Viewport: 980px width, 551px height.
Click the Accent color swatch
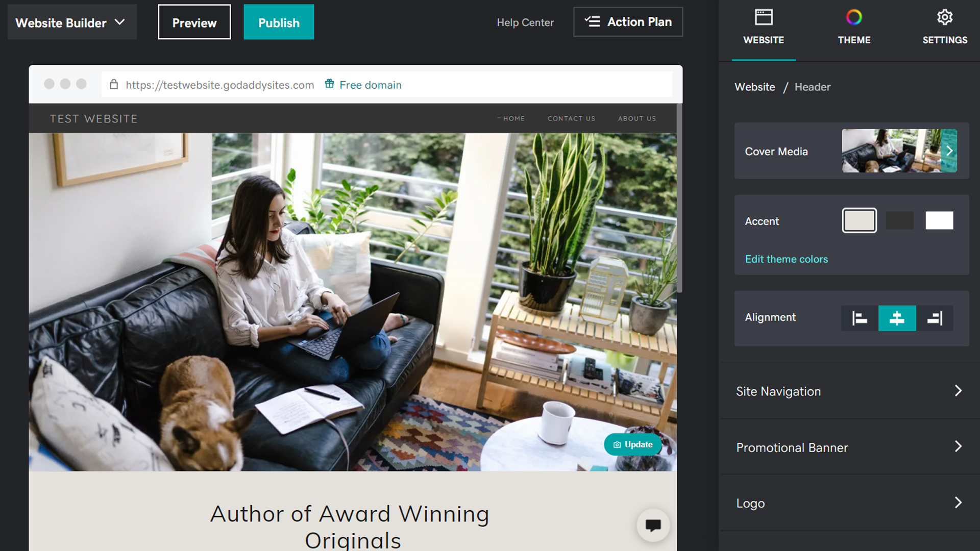859,221
